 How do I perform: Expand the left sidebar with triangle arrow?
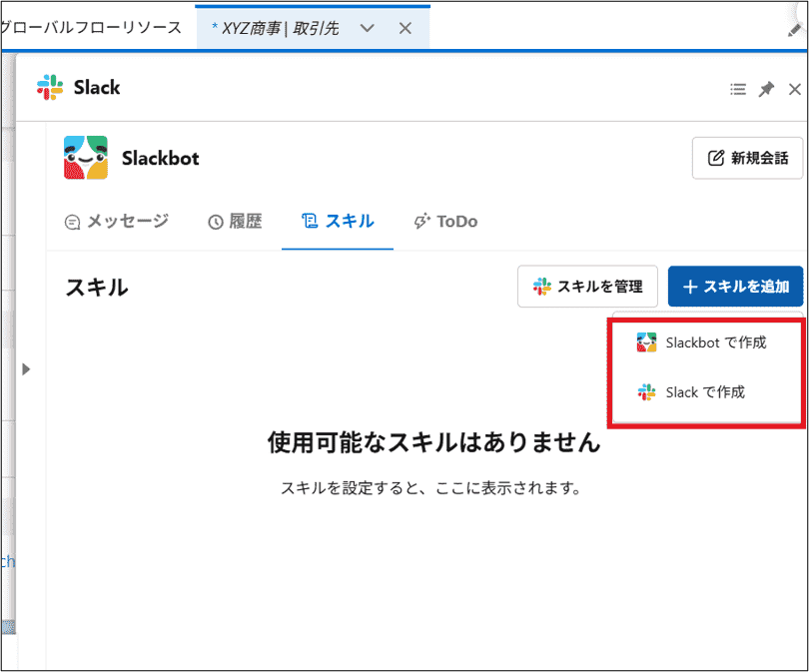pos(26,369)
